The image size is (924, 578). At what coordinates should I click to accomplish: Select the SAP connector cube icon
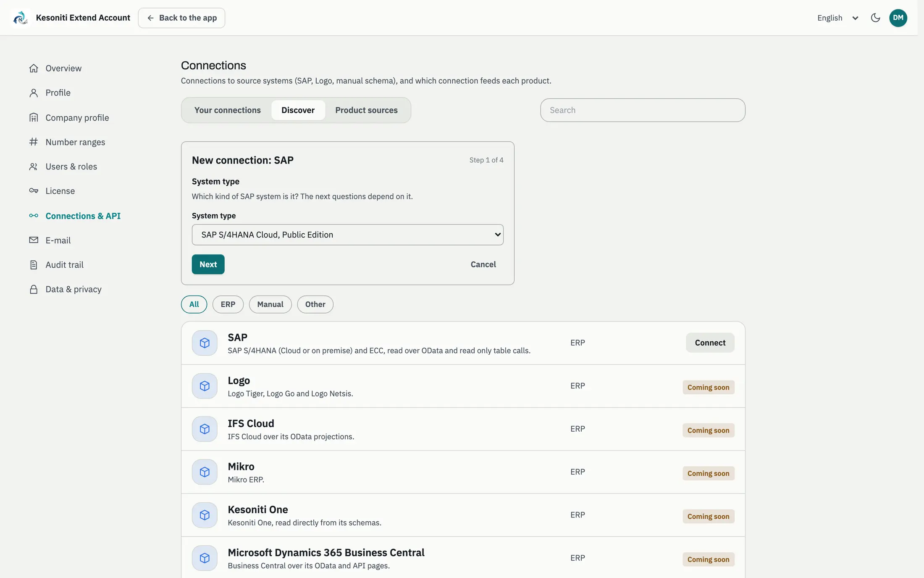click(205, 343)
